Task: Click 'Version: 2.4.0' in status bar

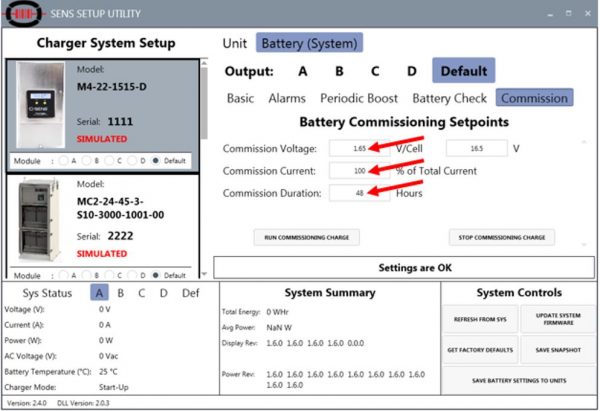Action: 27,403
